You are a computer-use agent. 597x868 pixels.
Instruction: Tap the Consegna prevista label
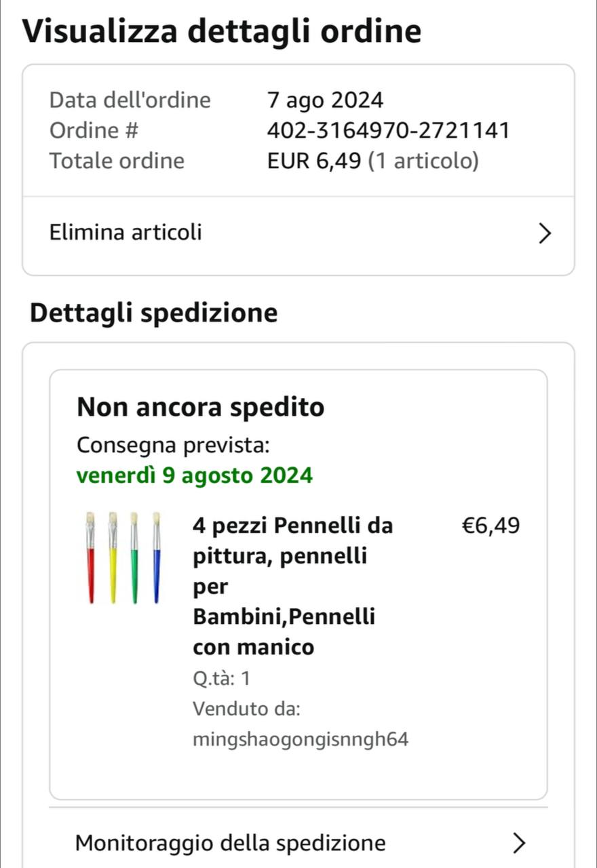tap(173, 446)
